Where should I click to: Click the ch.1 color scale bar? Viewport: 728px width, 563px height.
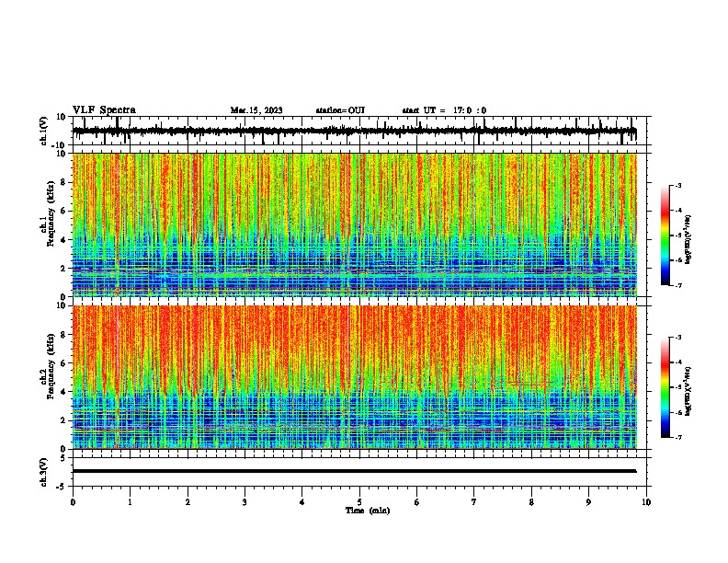click(665, 236)
